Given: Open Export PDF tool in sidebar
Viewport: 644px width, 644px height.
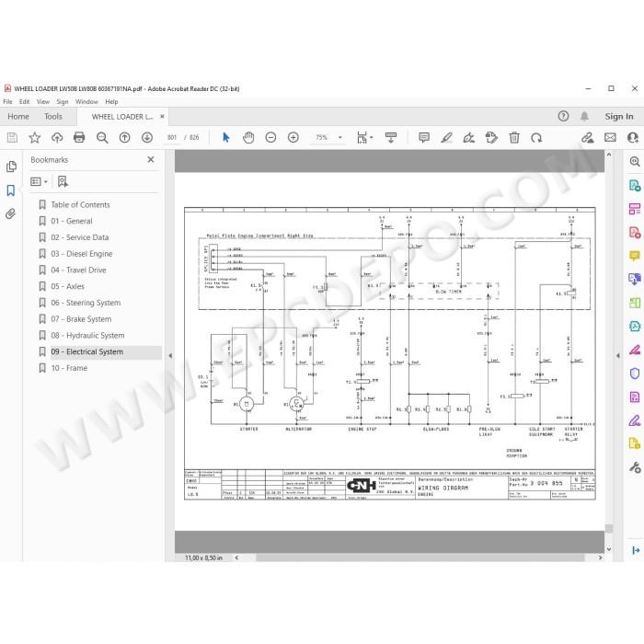Looking at the screenshot, I should click(635, 185).
